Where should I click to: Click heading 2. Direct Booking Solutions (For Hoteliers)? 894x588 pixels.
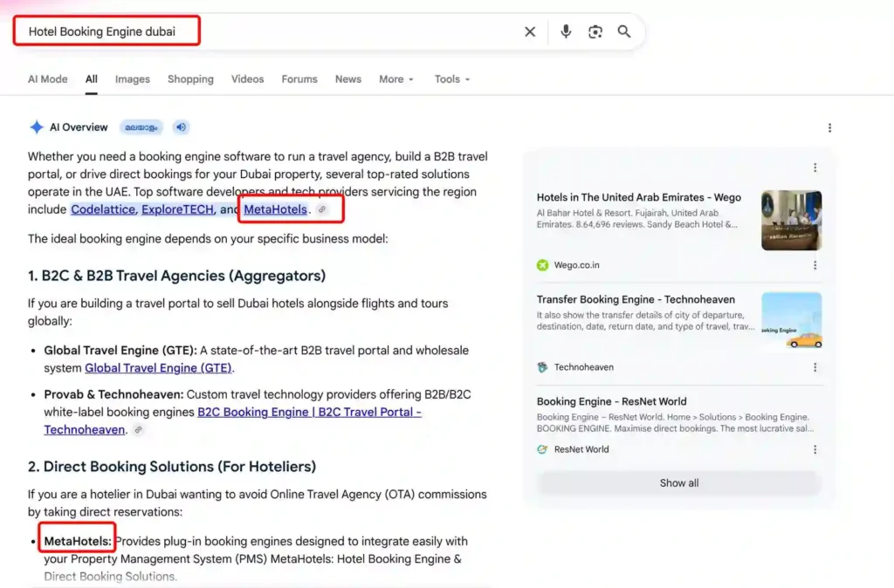172,467
